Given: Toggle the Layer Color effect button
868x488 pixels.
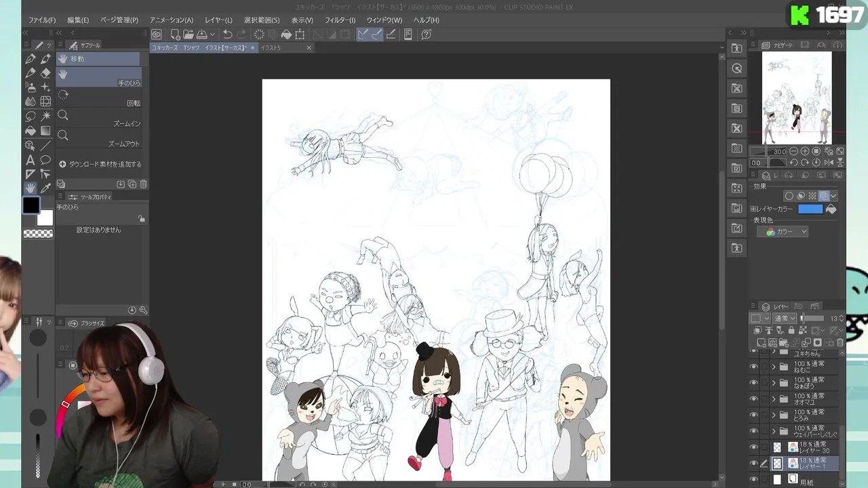Looking at the screenshot, I should 823,196.
